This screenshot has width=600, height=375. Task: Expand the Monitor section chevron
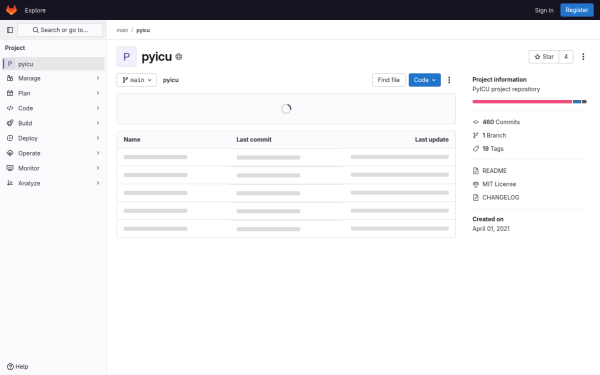point(98,168)
